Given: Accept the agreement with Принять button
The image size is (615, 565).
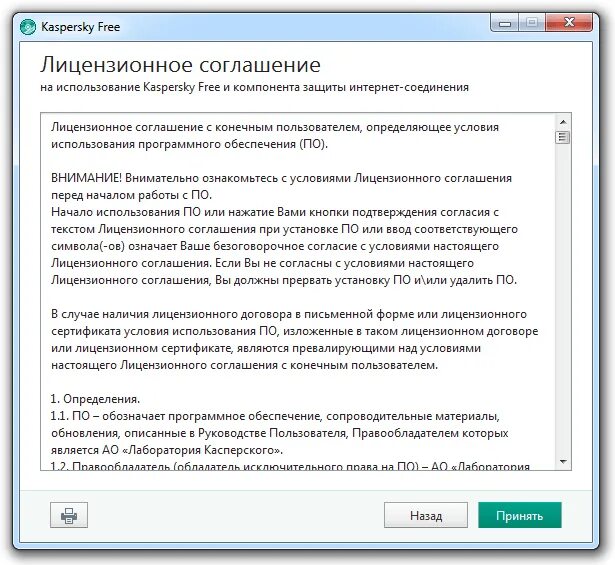Looking at the screenshot, I should (x=520, y=515).
